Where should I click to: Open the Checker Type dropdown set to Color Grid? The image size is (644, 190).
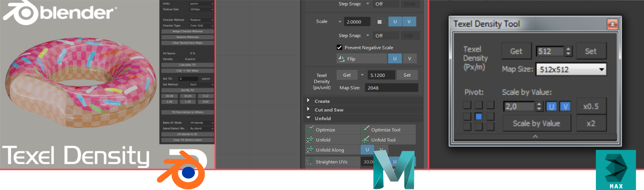[201, 26]
